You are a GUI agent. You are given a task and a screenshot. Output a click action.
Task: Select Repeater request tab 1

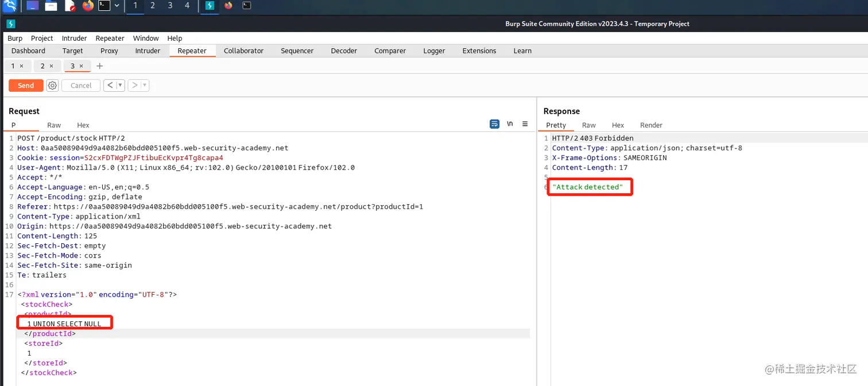click(13, 66)
